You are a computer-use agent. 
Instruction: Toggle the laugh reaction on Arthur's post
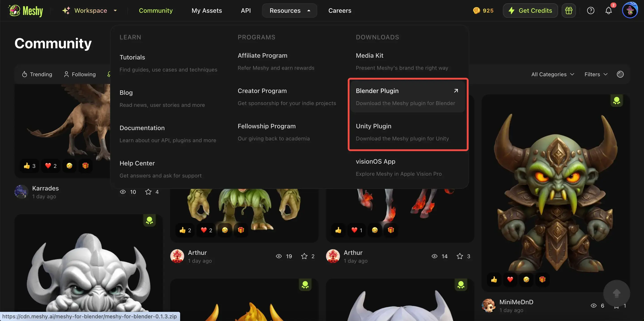225,230
